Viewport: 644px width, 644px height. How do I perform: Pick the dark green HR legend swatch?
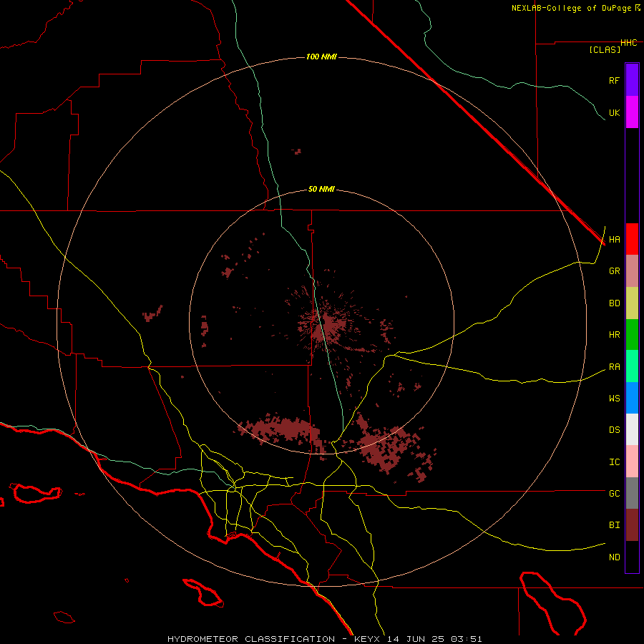(x=632, y=335)
